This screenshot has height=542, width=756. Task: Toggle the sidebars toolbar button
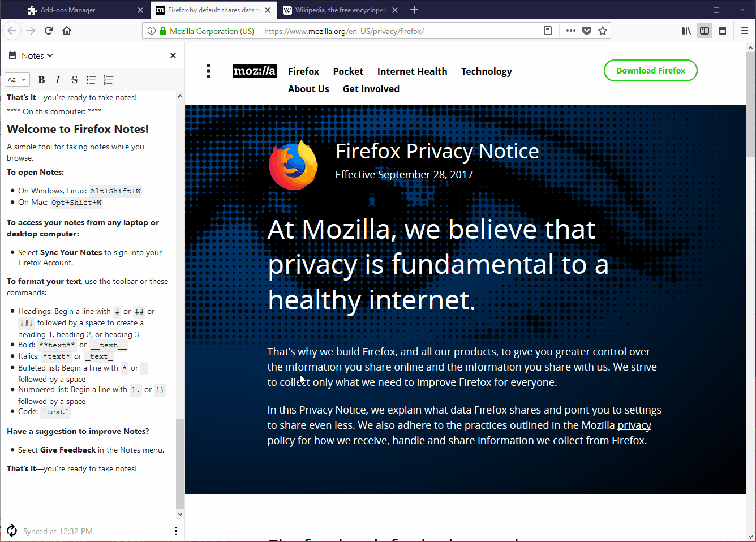(x=705, y=31)
